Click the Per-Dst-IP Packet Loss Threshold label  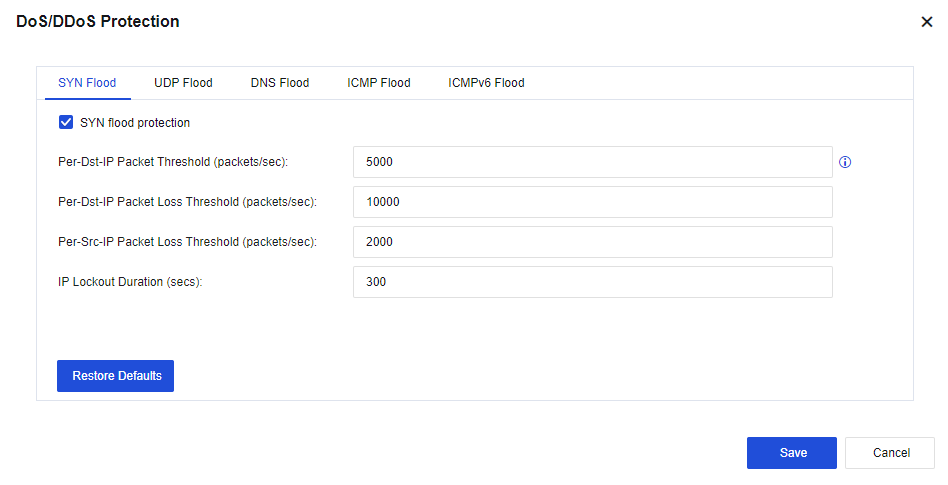(187, 202)
